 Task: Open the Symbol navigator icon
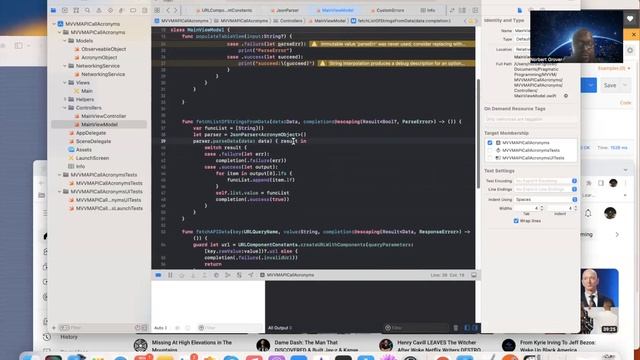(x=76, y=10)
